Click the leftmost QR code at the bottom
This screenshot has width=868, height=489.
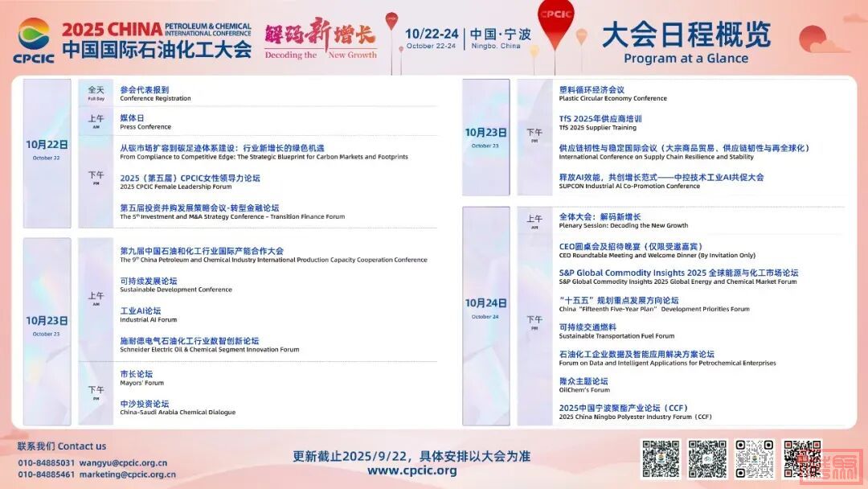[x=661, y=458]
